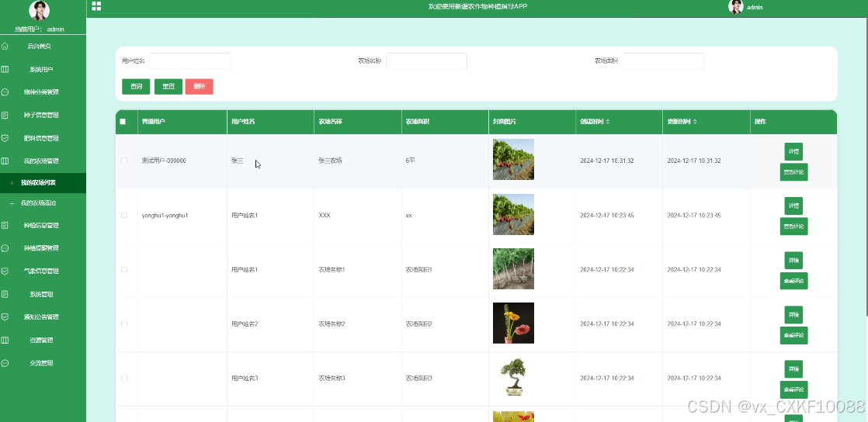The width and height of the screenshot is (868, 422).
Task: Click 查看评论 for the XXX farm row
Action: (793, 227)
